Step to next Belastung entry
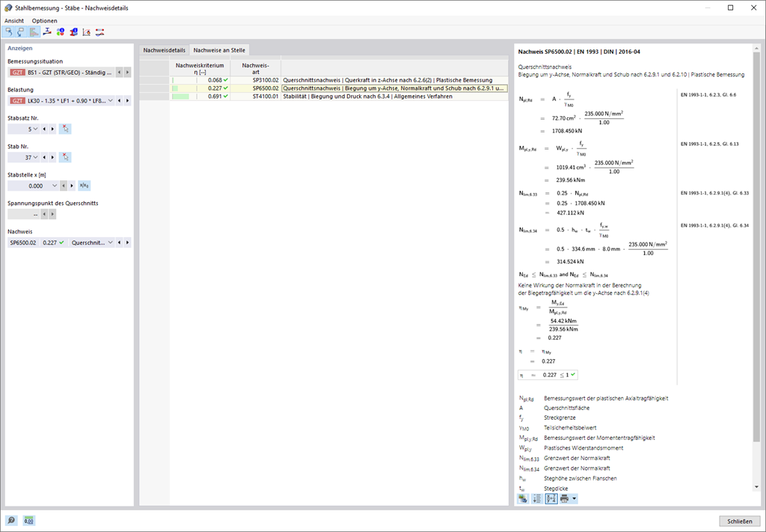 point(127,100)
